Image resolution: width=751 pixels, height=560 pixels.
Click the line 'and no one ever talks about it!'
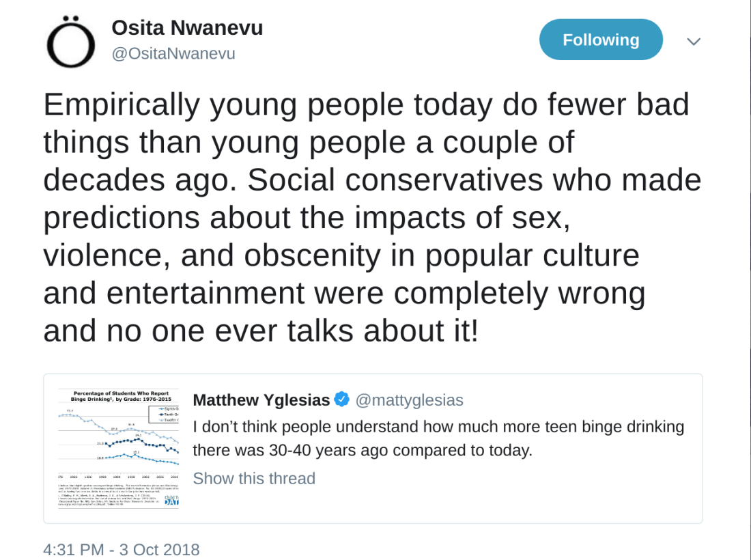coord(261,331)
